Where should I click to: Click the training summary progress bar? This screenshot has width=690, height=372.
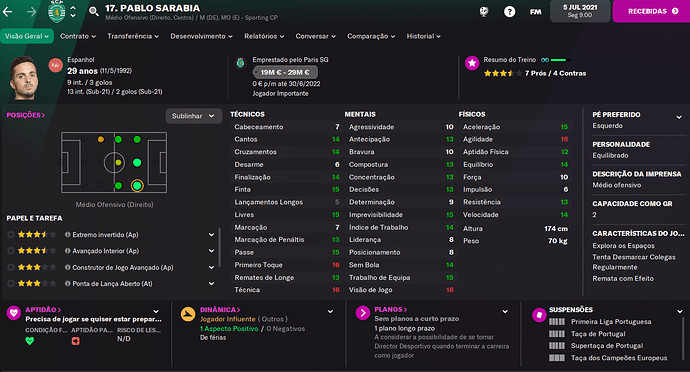pyautogui.click(x=559, y=60)
